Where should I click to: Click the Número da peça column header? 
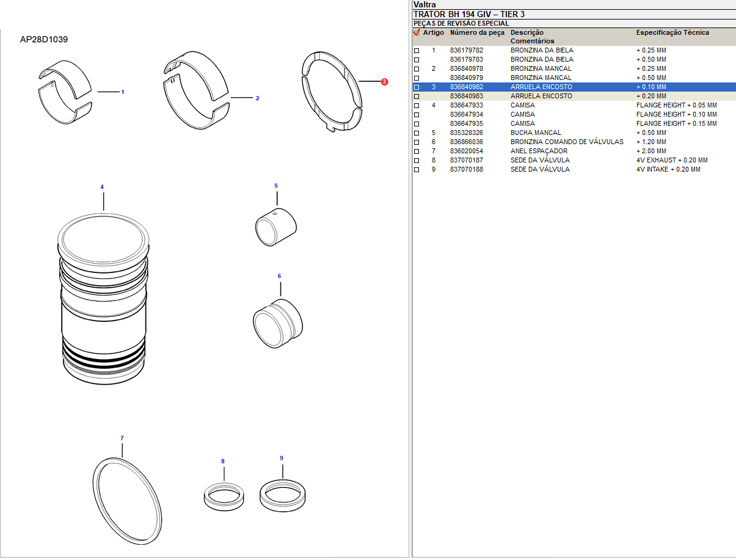tap(477, 32)
